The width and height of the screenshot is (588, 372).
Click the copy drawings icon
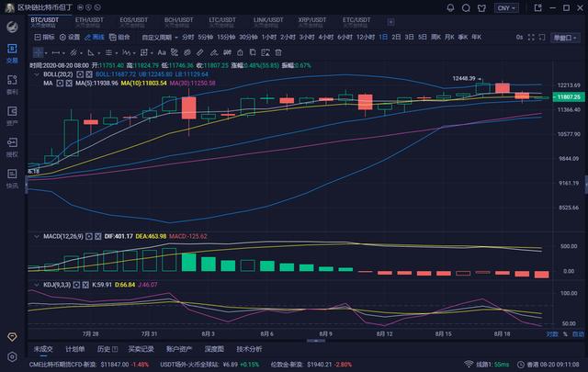pos(253,52)
